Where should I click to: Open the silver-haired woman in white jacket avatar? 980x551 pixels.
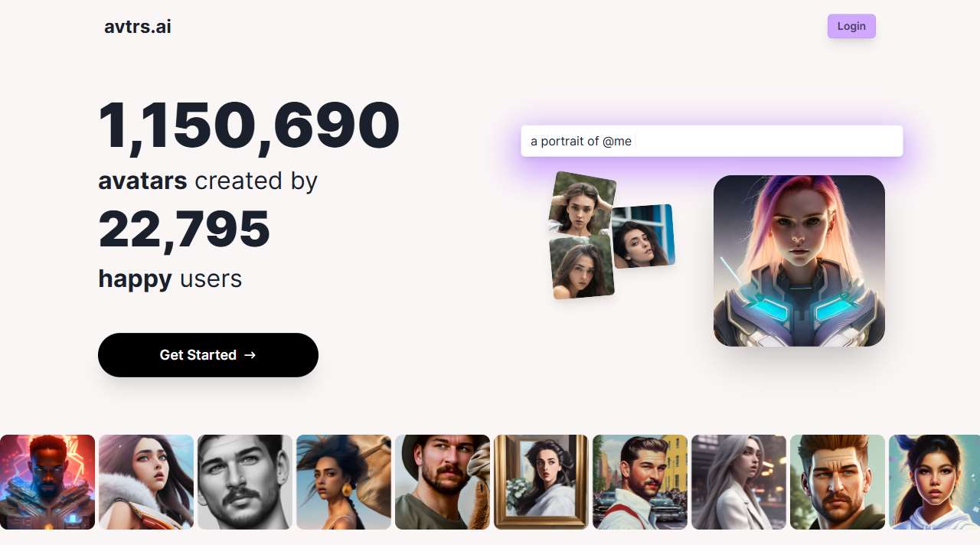[x=739, y=482]
